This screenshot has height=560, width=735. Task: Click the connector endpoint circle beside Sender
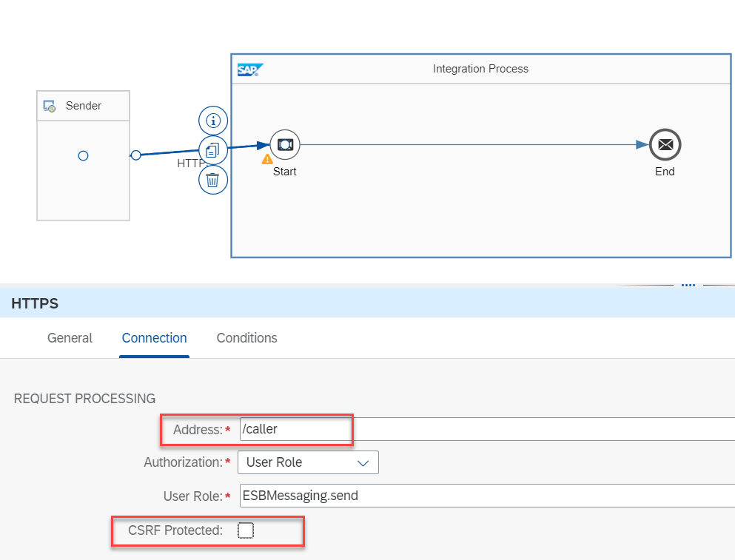click(135, 155)
